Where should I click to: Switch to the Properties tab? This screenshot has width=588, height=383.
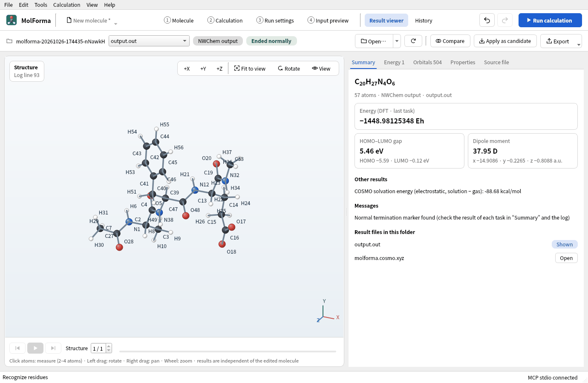[463, 62]
